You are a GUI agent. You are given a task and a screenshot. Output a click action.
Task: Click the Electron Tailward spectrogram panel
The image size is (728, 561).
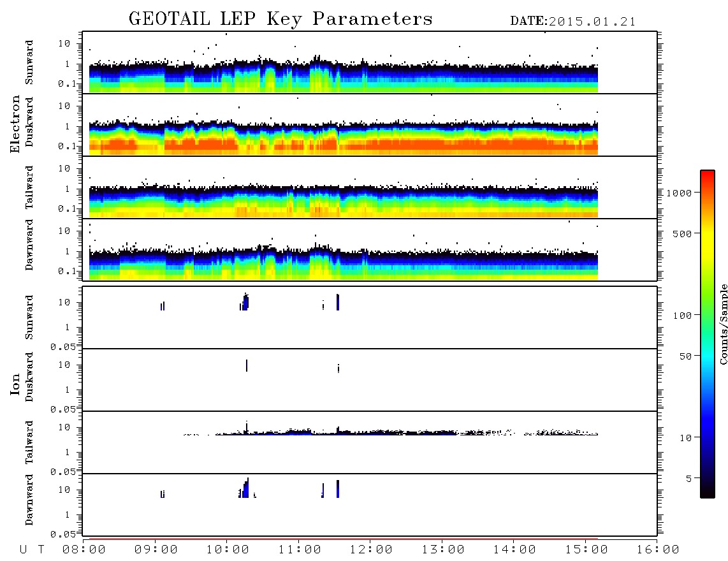(x=370, y=187)
